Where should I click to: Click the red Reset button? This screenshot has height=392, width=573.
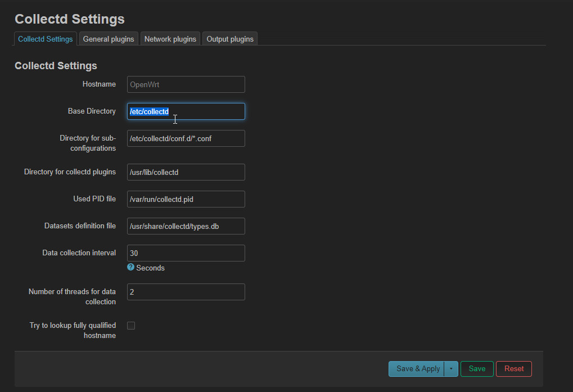(x=513, y=369)
